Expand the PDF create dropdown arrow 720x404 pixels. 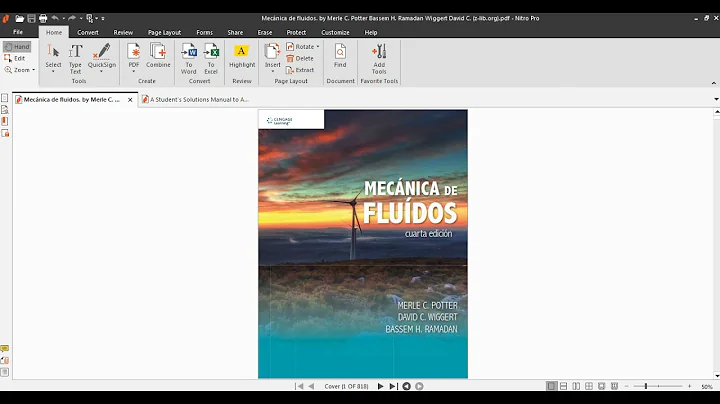134,72
